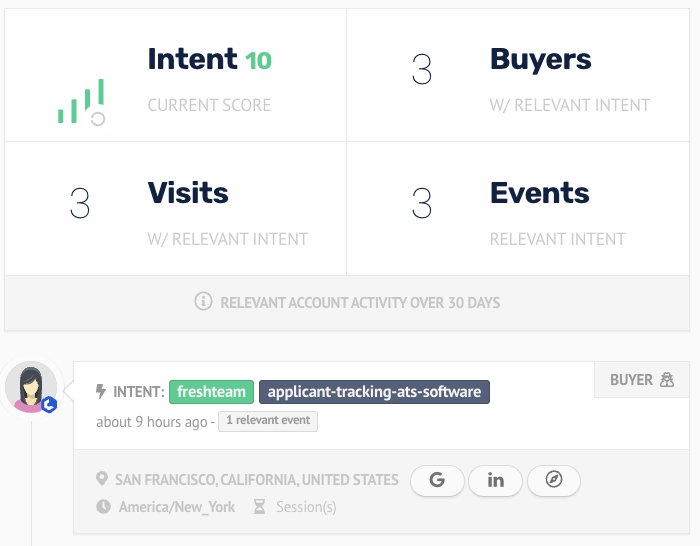Screen dimensions: 700x546
Task: Click the green intent score bars icon
Action: tap(81, 102)
